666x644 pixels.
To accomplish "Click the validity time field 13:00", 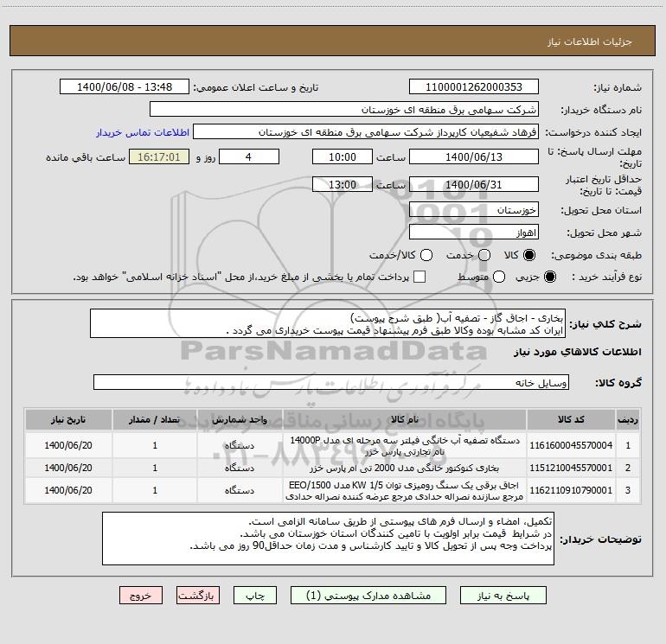I will coord(343,184).
